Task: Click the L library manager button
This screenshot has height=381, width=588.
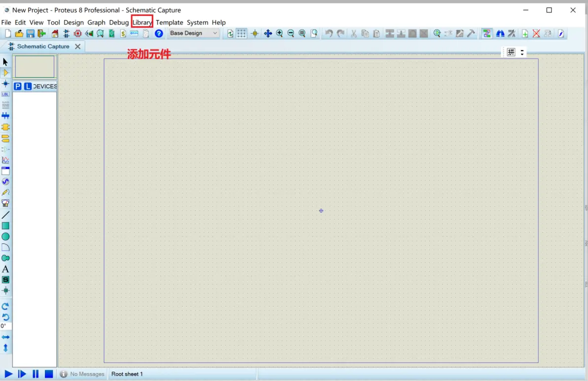Action: [x=28, y=86]
